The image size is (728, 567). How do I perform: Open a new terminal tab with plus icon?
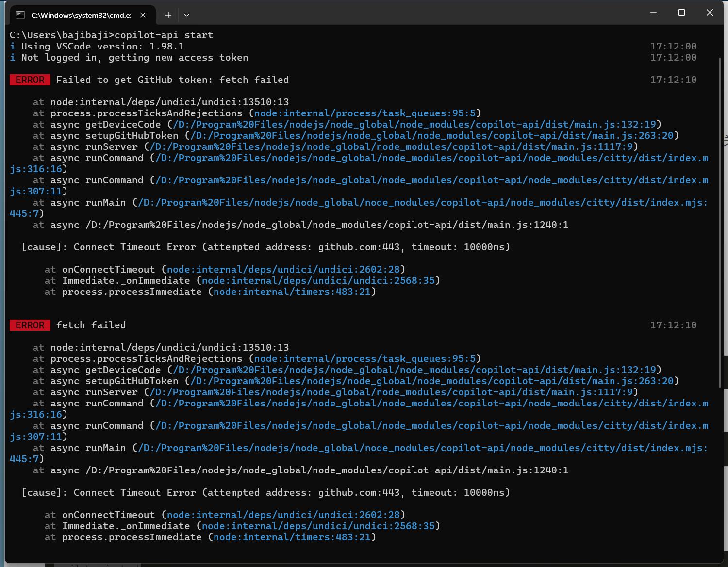pyautogui.click(x=168, y=15)
